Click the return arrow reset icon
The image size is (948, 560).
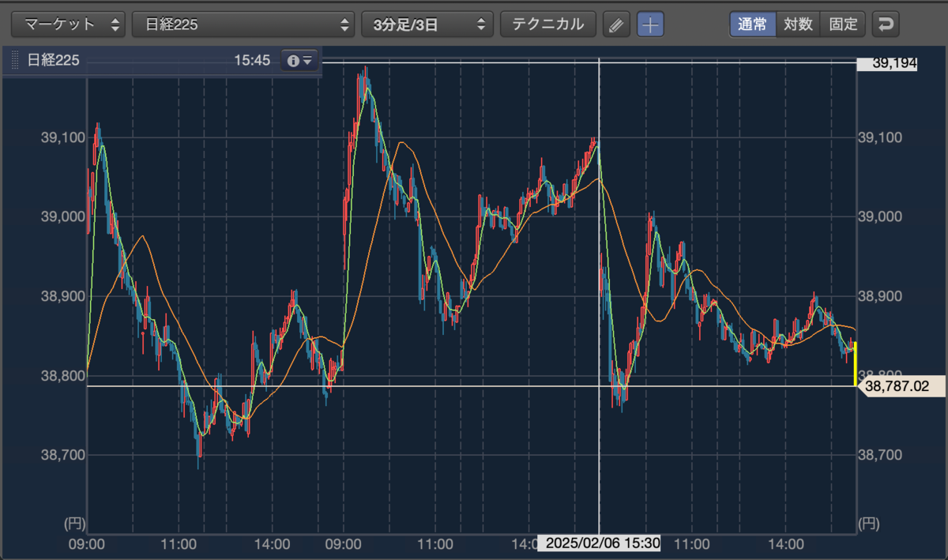click(x=886, y=24)
